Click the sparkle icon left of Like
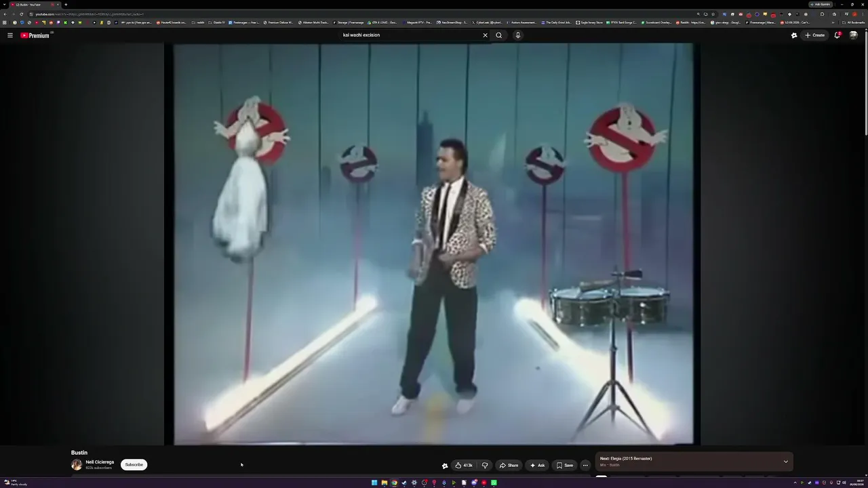The height and width of the screenshot is (488, 868). click(x=445, y=466)
